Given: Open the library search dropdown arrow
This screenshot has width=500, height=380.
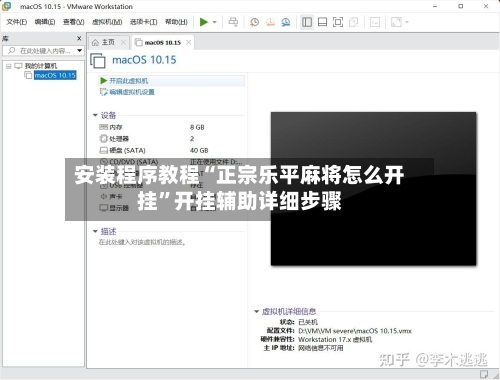Looking at the screenshot, I should click(79, 51).
